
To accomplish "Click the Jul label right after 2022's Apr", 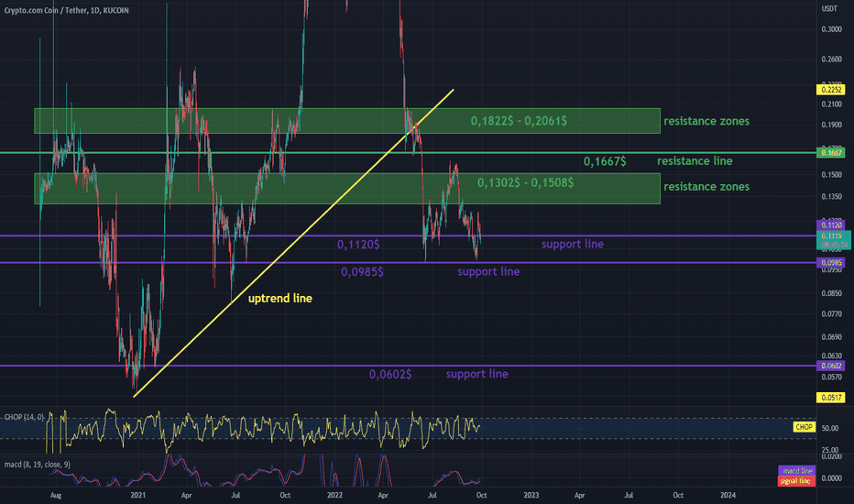I will (432, 495).
